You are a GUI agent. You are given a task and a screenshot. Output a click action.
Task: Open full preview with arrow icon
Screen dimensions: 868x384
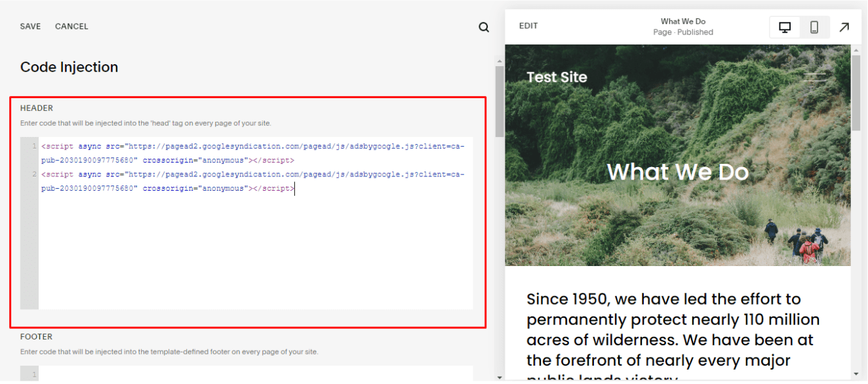pyautogui.click(x=844, y=28)
